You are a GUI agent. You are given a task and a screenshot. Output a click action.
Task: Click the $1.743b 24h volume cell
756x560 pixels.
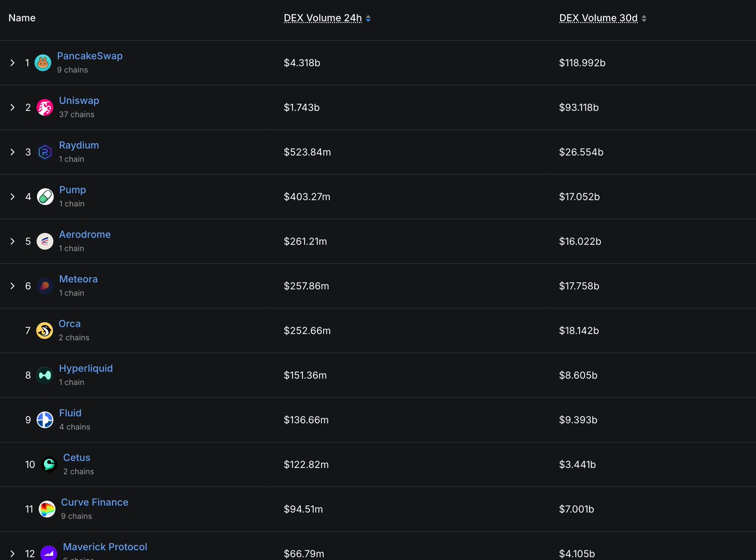coord(302,108)
